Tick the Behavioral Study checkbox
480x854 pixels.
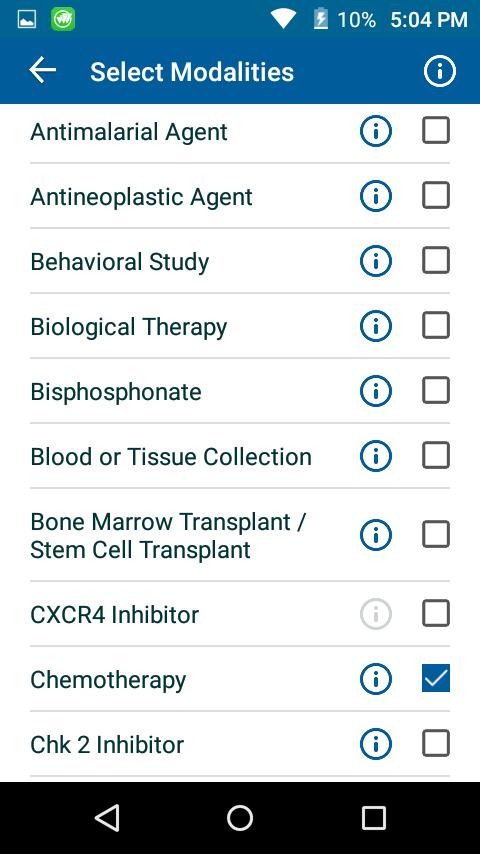pos(436,260)
